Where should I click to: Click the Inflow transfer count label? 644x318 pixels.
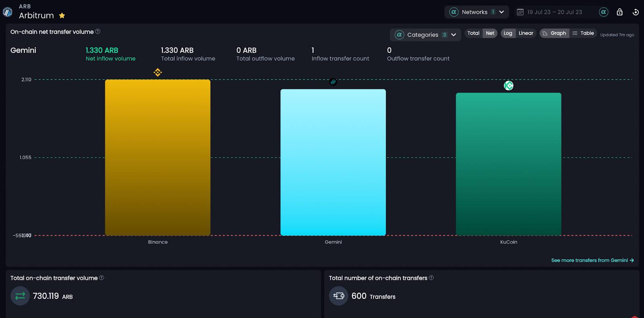click(340, 59)
